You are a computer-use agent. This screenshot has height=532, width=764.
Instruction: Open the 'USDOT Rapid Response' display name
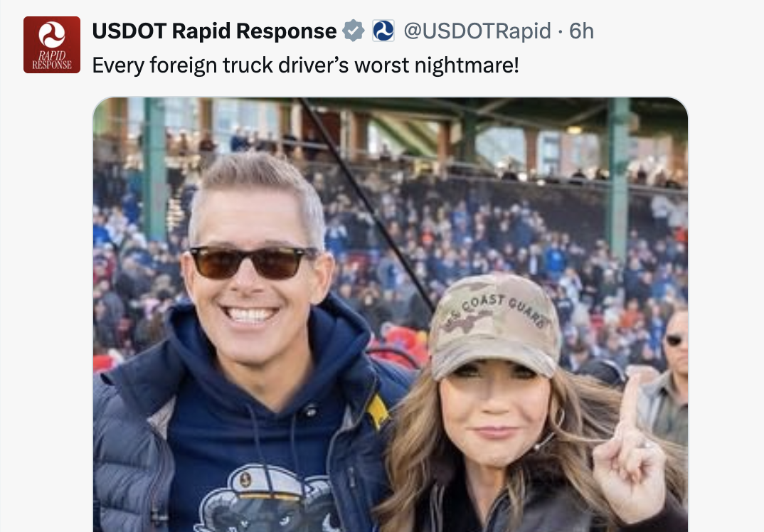click(x=214, y=31)
